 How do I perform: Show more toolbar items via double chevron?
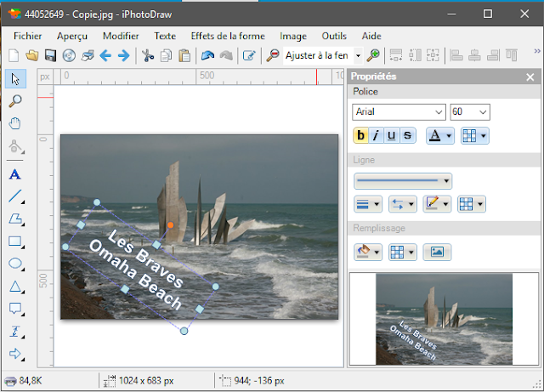click(537, 51)
